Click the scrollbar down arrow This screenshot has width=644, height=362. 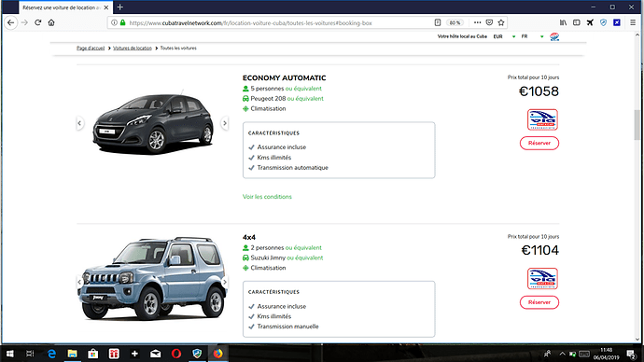pyautogui.click(x=637, y=340)
